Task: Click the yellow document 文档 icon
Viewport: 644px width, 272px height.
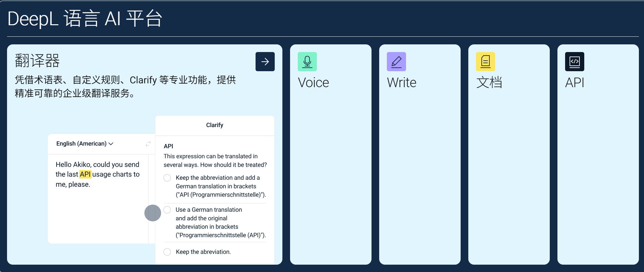Action: coord(485,62)
